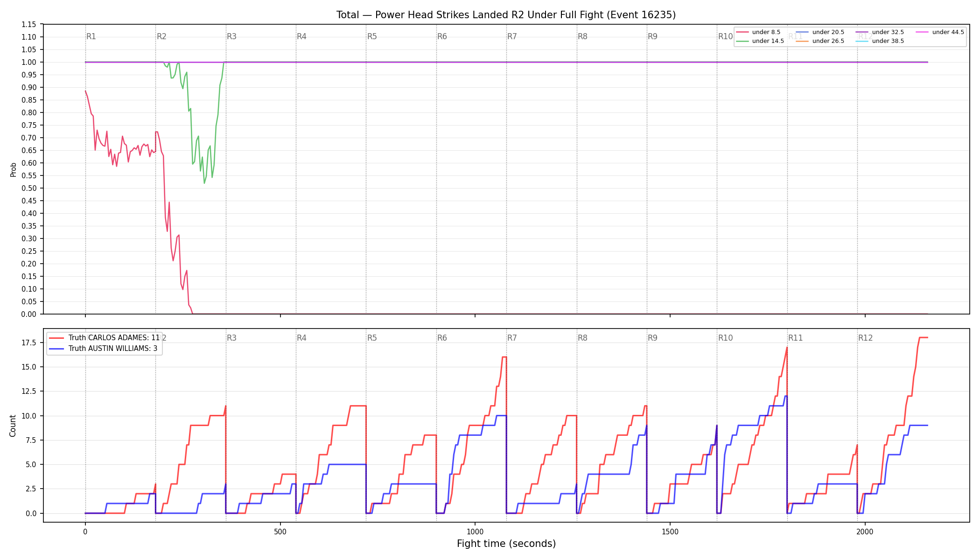Click the R9 round marker in probability chart

click(652, 36)
